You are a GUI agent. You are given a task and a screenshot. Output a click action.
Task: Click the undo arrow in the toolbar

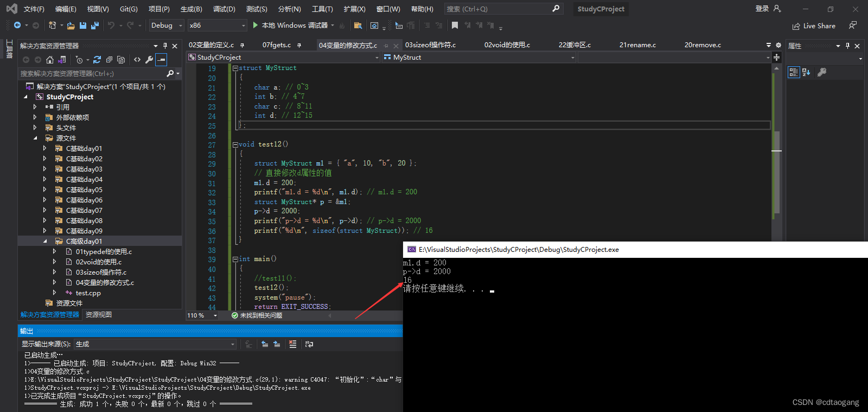tap(111, 26)
